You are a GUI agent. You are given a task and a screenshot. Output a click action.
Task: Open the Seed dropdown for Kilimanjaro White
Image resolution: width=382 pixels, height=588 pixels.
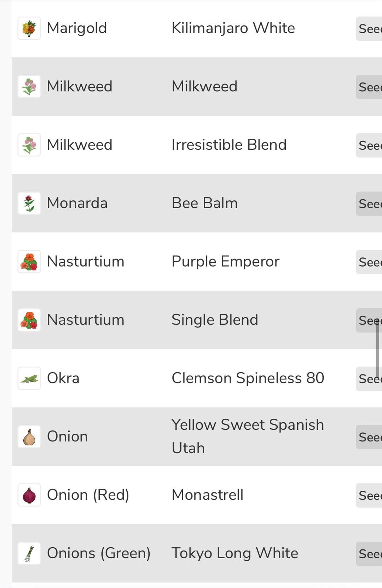coord(369,29)
